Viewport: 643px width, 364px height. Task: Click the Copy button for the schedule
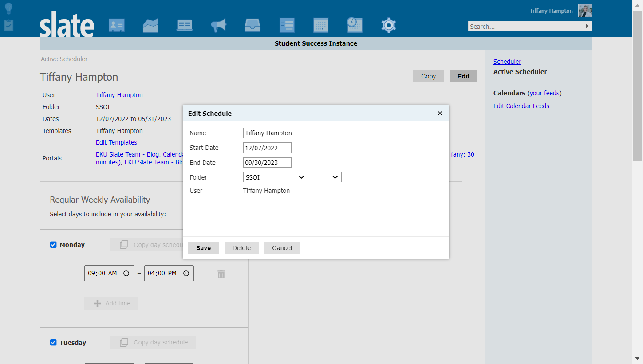(x=429, y=76)
